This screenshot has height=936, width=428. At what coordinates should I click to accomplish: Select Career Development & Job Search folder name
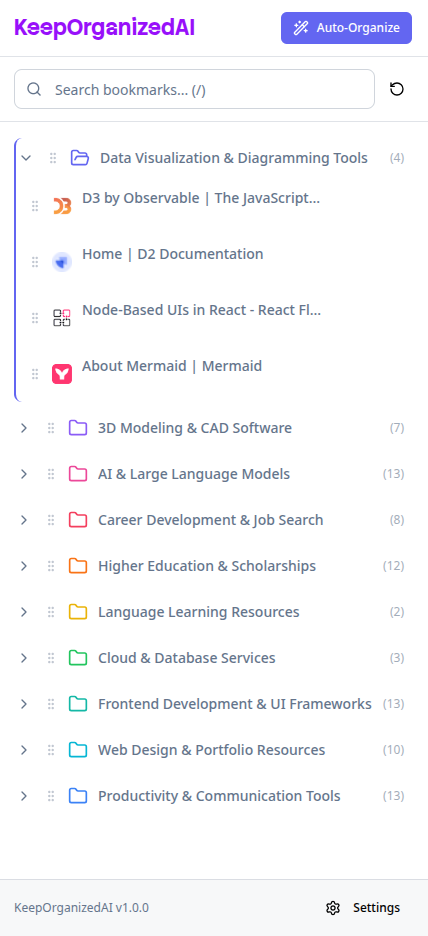point(211,520)
